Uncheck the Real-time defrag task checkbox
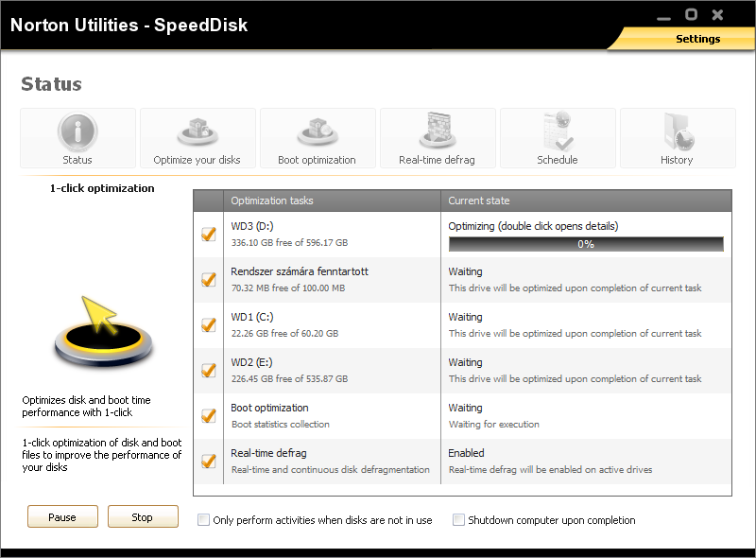Screen dimensions: 756x558 (209, 461)
